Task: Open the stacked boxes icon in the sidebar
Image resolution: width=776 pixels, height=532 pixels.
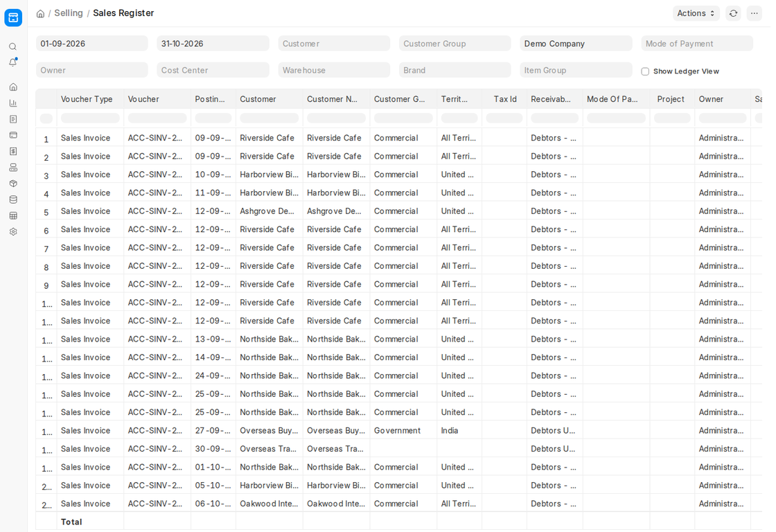Action: tap(13, 167)
